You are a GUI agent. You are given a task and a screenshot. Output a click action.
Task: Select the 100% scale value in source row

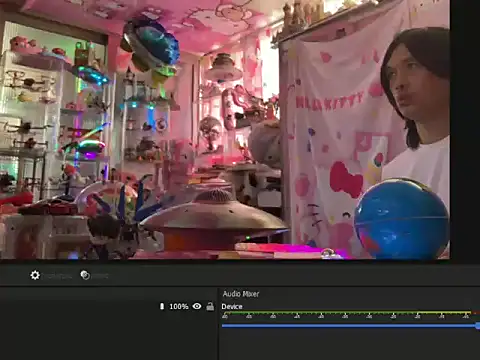[x=179, y=306]
